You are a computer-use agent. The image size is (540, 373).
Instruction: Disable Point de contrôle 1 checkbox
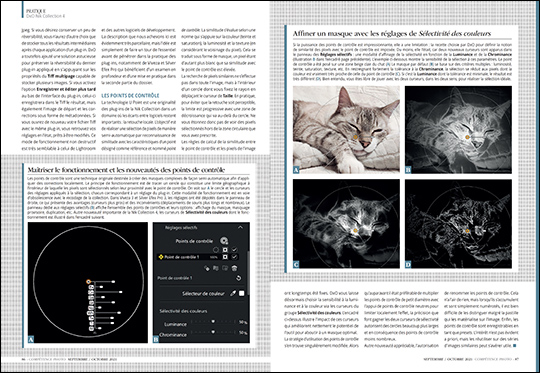tap(235, 257)
